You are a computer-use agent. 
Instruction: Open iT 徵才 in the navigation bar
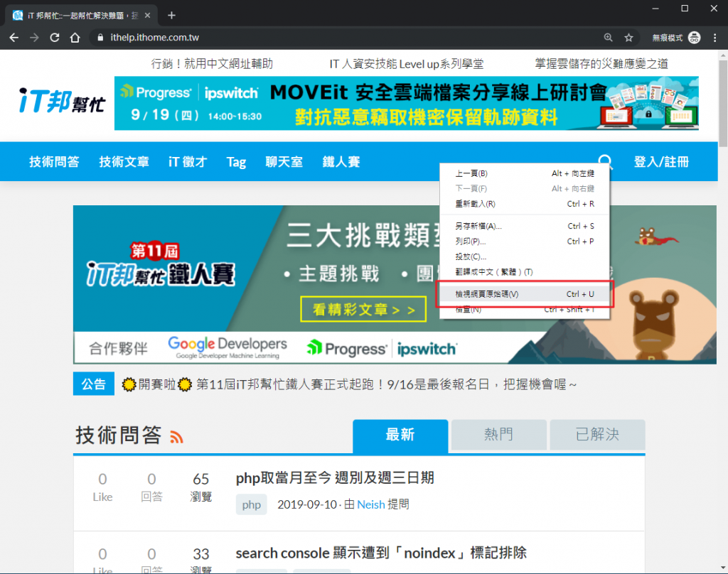[x=188, y=161]
